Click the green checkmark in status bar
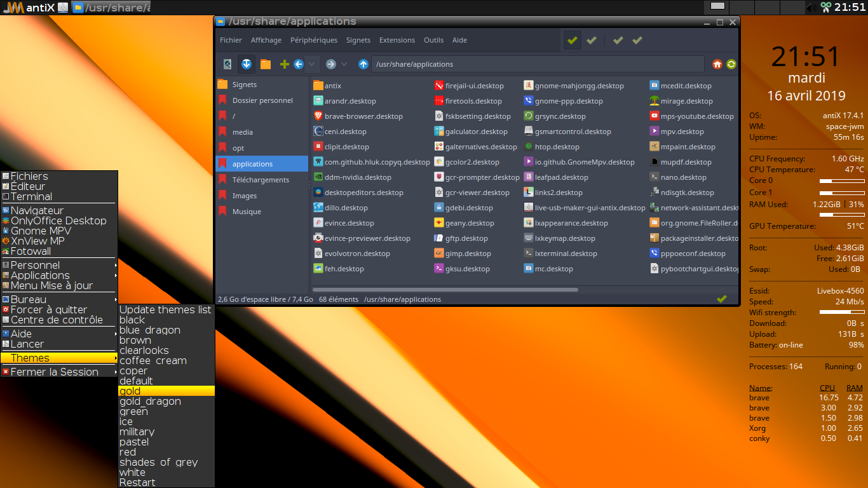The height and width of the screenshot is (488, 868). click(721, 299)
